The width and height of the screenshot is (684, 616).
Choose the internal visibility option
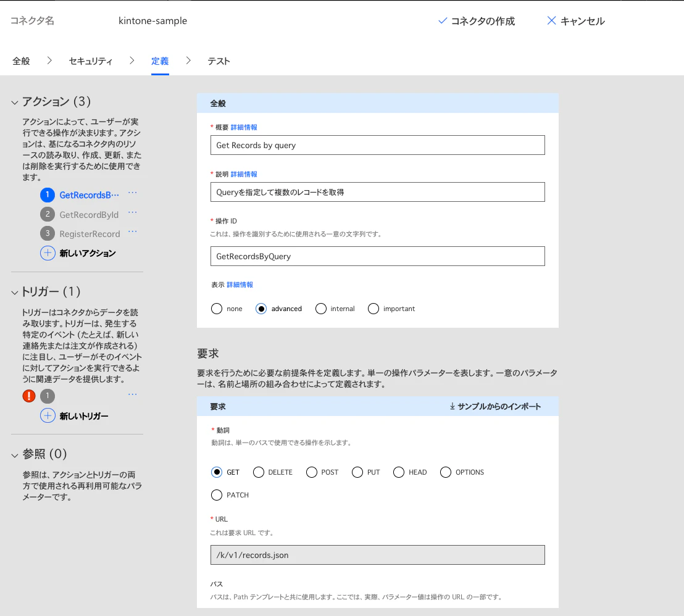tap(320, 309)
